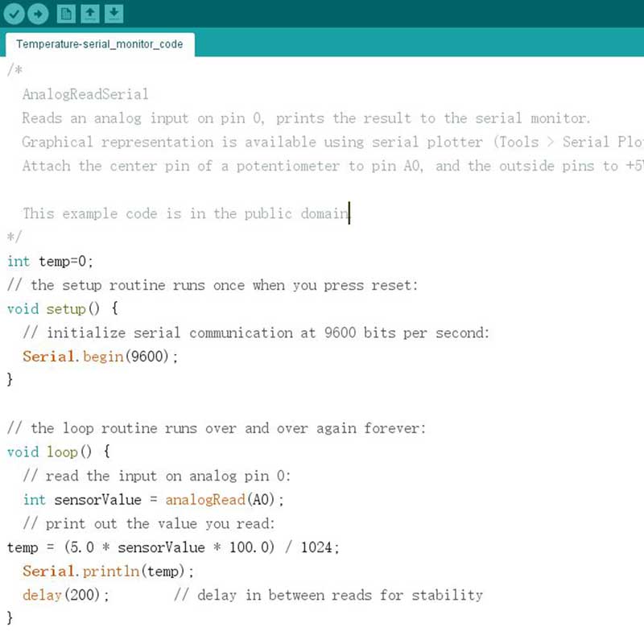Open a sketch using the up-arrow icon
This screenshot has height=644, width=644.
pos(90,13)
